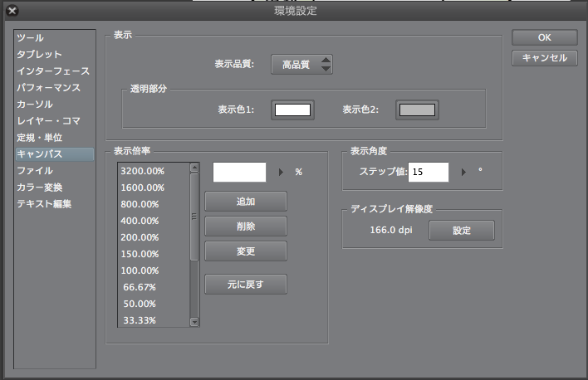Image resolution: width=588 pixels, height=380 pixels.
Task: Click the 設定 button for display resolution
Action: [x=462, y=231]
